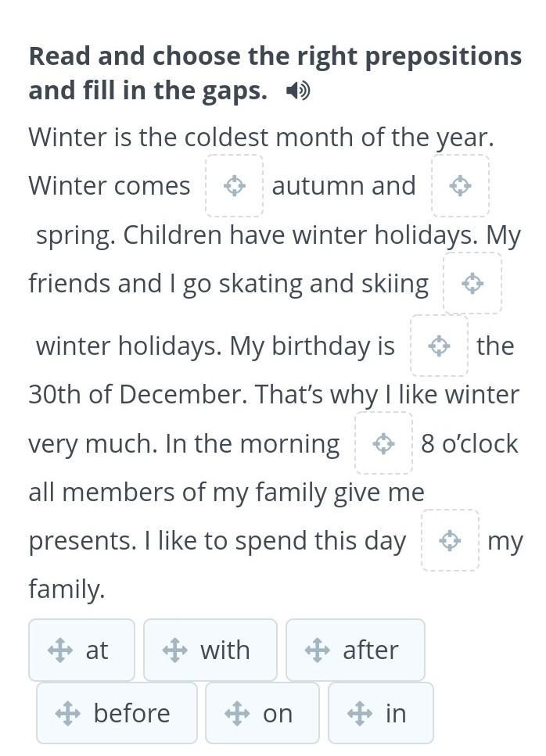Click drag handle icon on 'in' tile

point(360,713)
